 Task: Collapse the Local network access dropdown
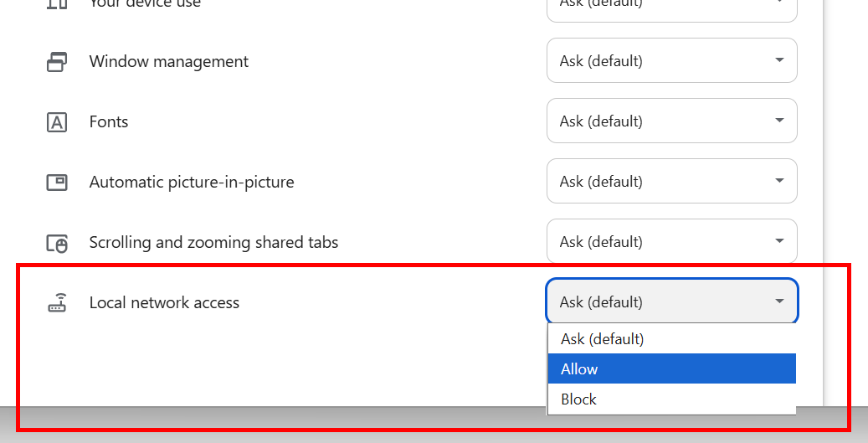tap(671, 302)
